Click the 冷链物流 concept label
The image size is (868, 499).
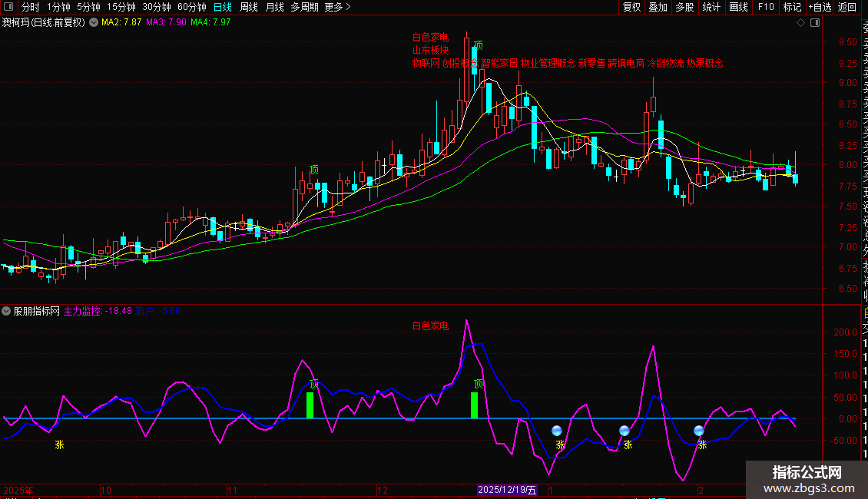pos(666,63)
